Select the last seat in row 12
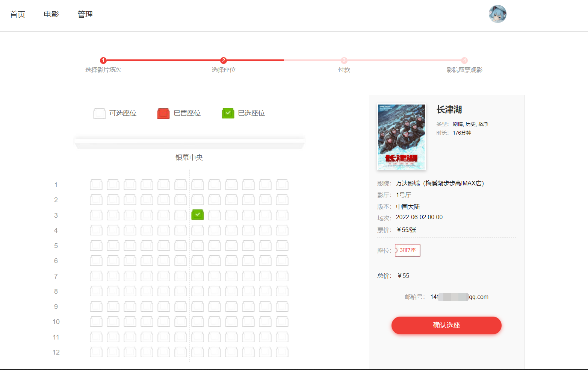Viewport: 588px width, 370px height. (282, 352)
